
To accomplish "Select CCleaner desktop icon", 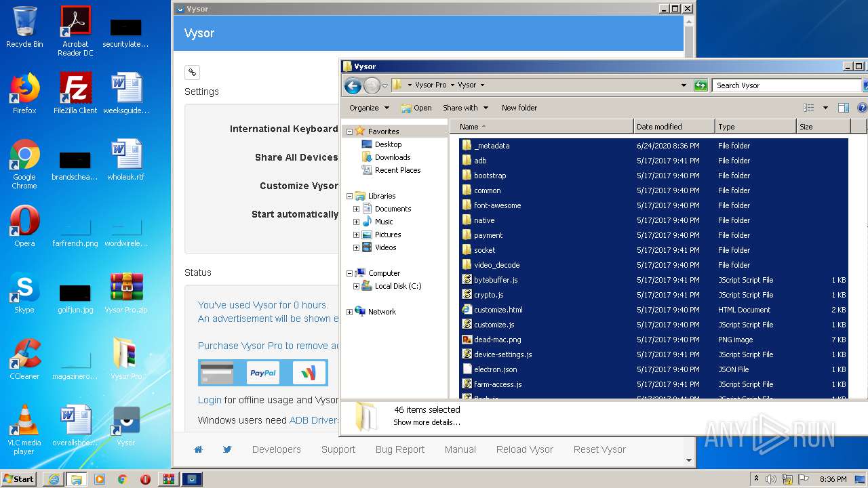I will click(x=24, y=359).
